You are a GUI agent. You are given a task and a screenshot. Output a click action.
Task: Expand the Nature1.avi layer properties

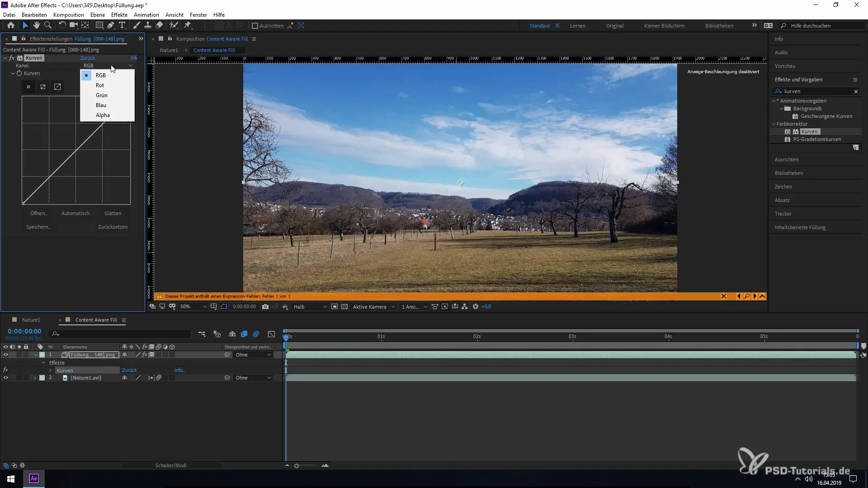point(35,378)
